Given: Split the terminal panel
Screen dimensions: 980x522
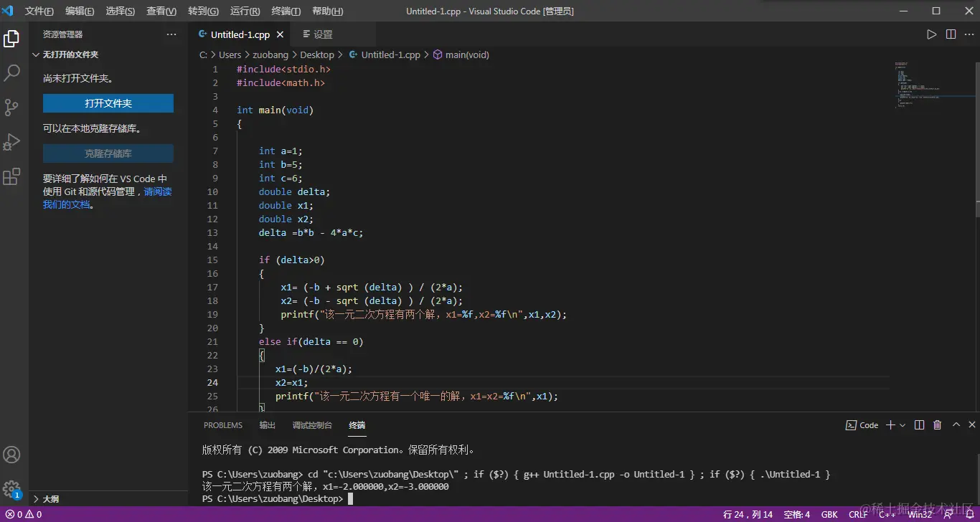Looking at the screenshot, I should 919,425.
